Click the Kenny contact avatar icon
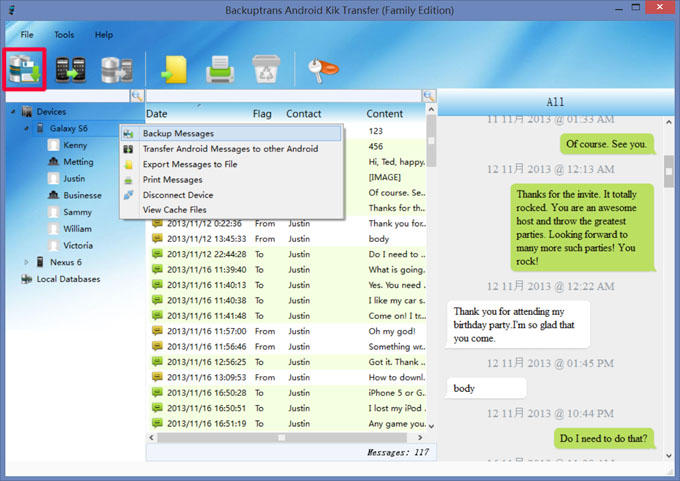 tap(53, 145)
